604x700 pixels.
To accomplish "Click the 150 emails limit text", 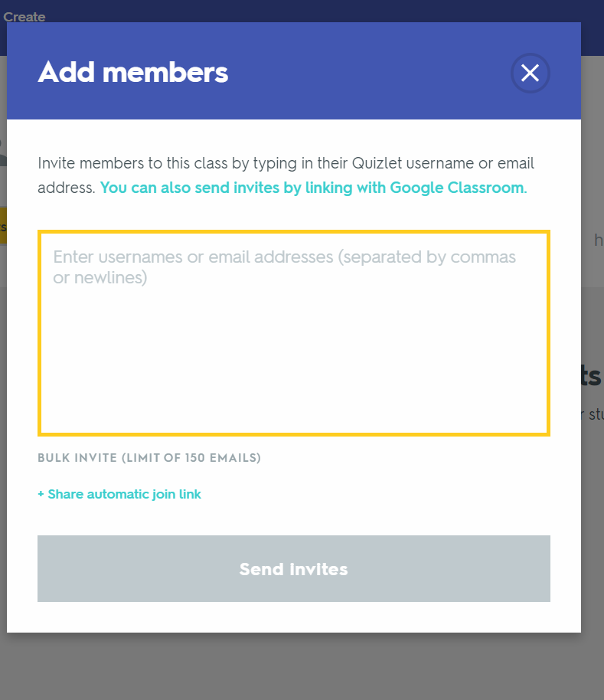I will tap(222, 458).
